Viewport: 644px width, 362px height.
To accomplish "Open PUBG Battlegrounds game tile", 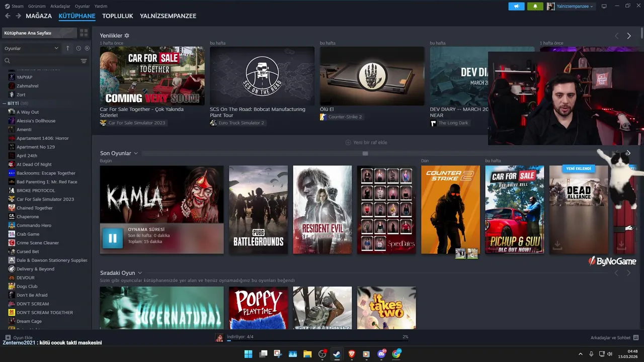I will [258, 210].
